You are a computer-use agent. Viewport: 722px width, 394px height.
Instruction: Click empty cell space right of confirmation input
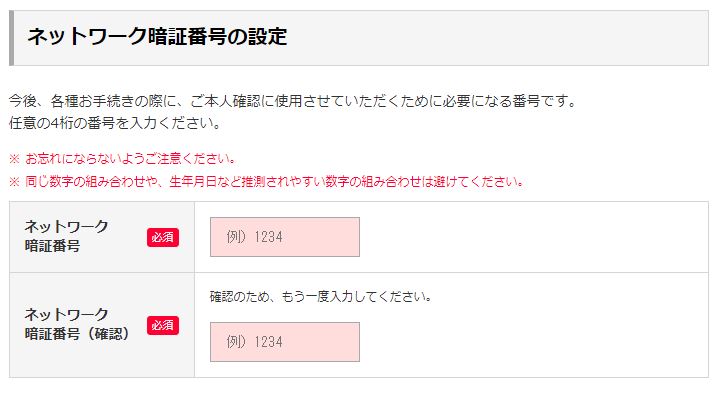534,342
